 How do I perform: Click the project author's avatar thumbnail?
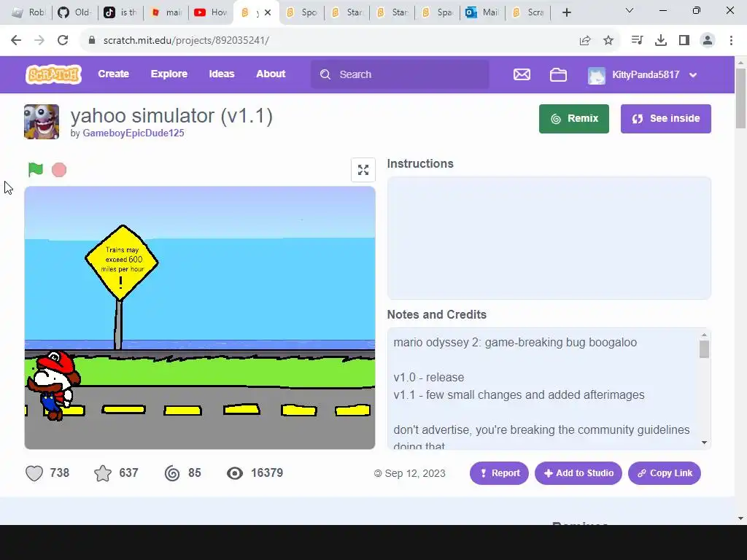pyautogui.click(x=42, y=122)
